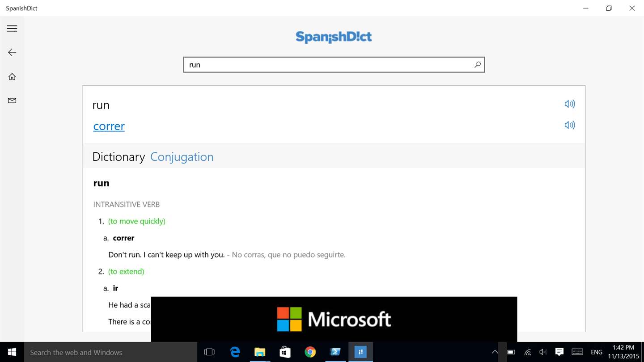This screenshot has height=362, width=644.
Task: Click the search field containing 'run'
Action: tap(334, 65)
